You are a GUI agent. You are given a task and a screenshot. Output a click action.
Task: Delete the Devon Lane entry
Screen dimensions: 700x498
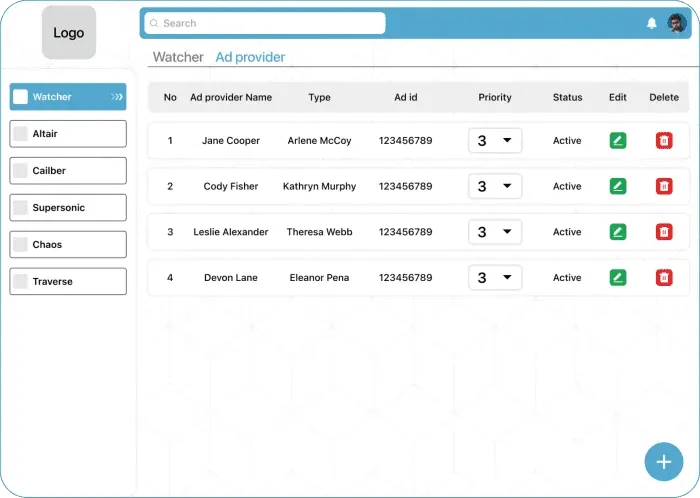point(663,277)
